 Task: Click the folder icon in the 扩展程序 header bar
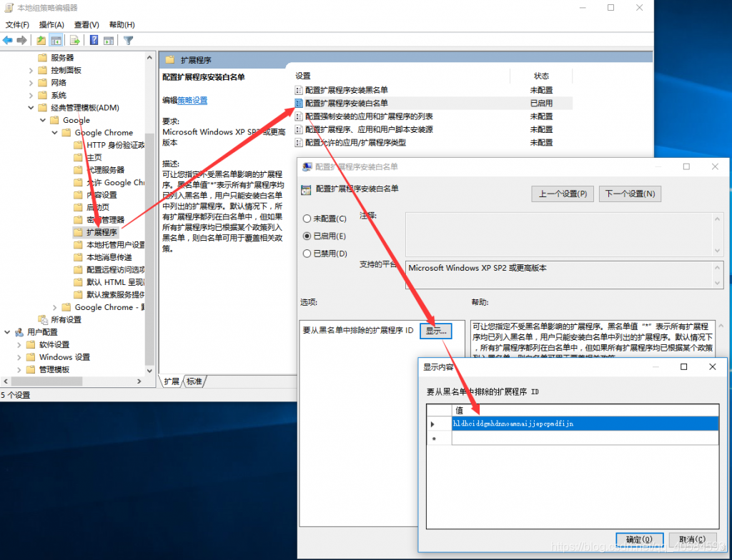coord(170,60)
